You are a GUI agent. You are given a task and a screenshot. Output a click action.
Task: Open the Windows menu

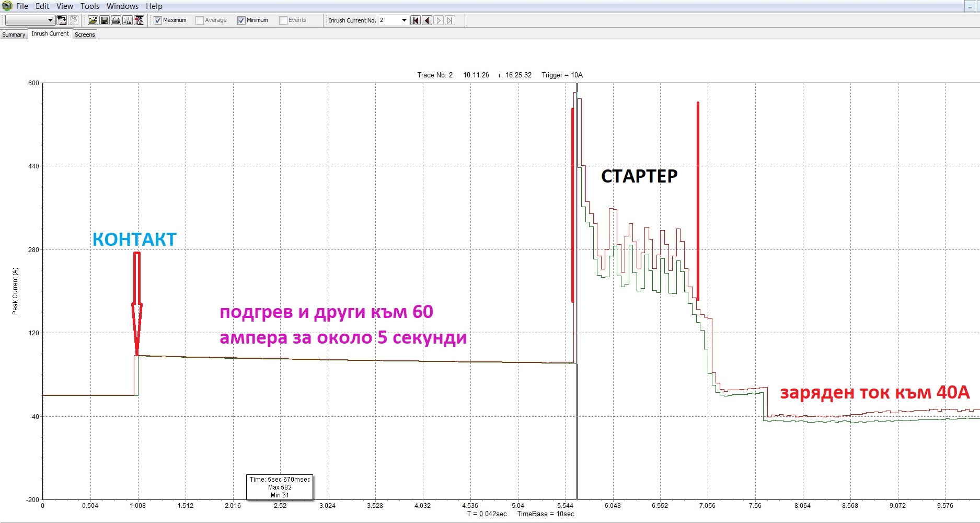[x=122, y=6]
